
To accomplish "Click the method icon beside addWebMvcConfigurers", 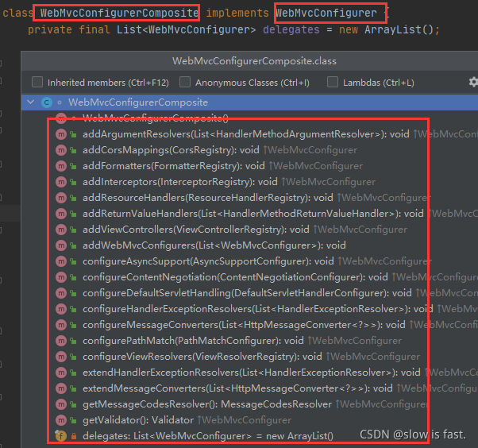I will 61,245.
